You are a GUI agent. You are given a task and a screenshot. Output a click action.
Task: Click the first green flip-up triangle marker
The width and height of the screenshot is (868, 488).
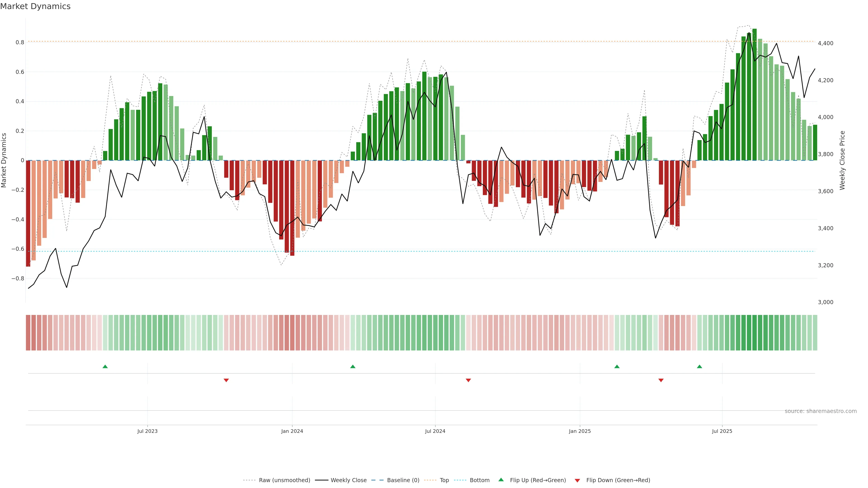[x=105, y=366]
